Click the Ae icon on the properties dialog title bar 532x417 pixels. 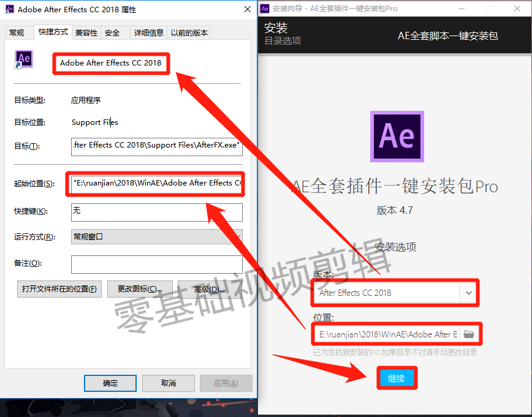point(9,9)
